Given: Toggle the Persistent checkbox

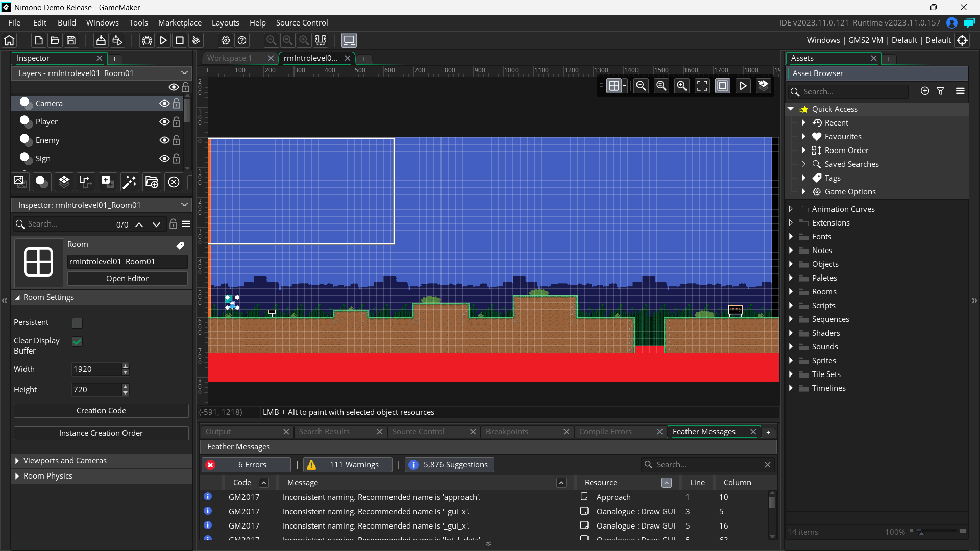Looking at the screenshot, I should coord(77,323).
